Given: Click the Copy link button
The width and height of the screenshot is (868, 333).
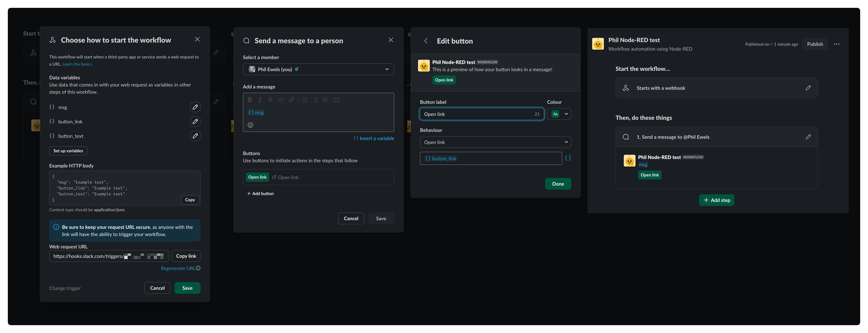Looking at the screenshot, I should coord(186,256).
